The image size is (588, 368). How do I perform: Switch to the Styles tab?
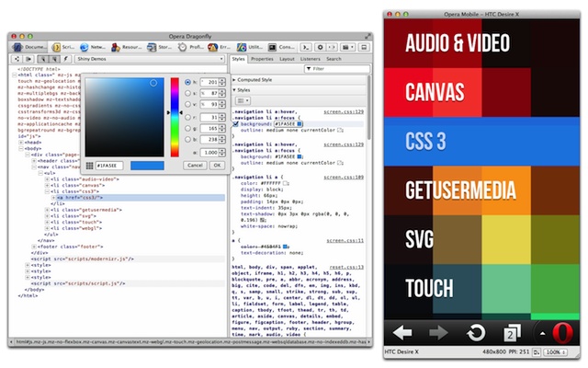coord(238,59)
